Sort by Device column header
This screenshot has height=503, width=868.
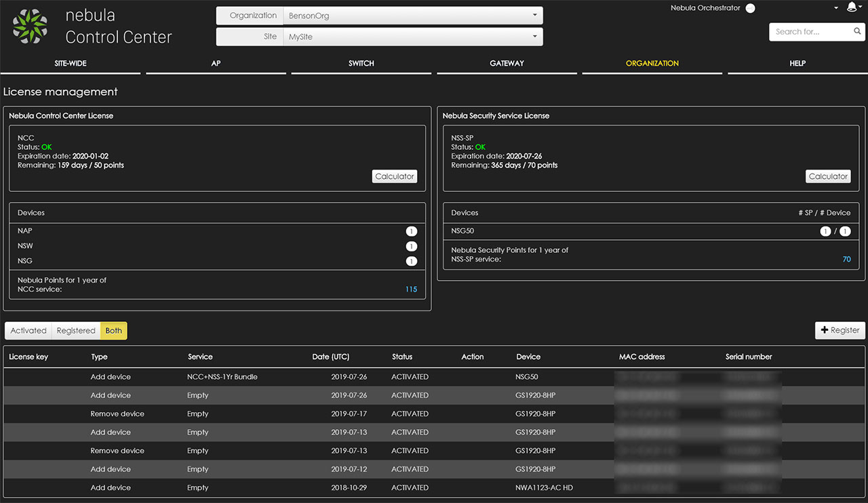coord(528,357)
